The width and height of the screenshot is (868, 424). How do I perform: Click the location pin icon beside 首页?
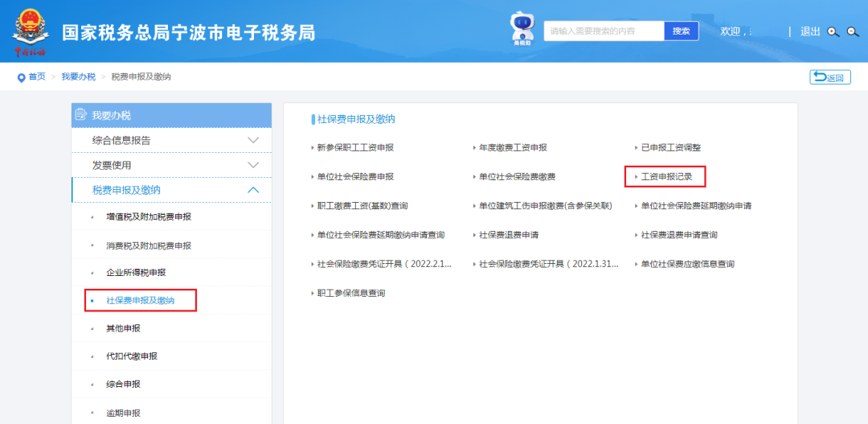pyautogui.click(x=21, y=77)
